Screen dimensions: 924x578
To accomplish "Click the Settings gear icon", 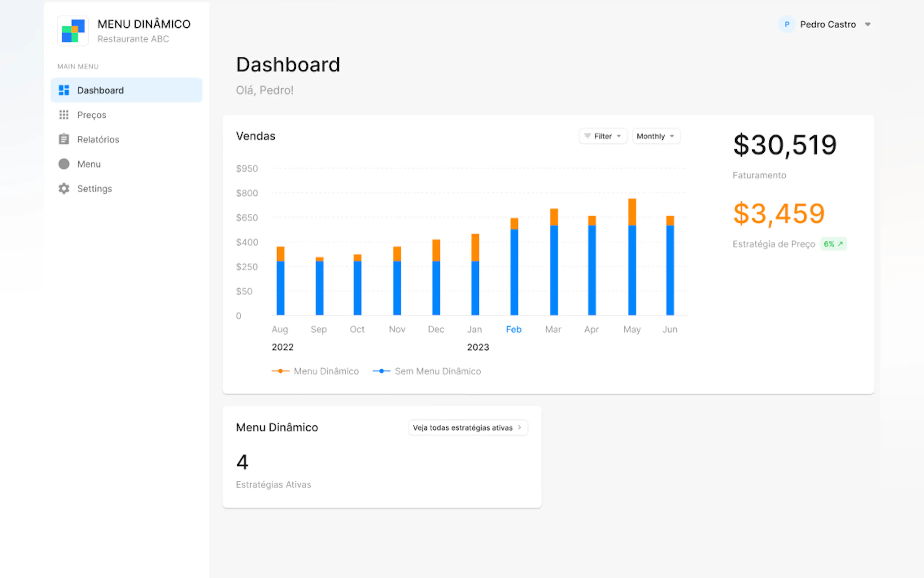I will [64, 189].
